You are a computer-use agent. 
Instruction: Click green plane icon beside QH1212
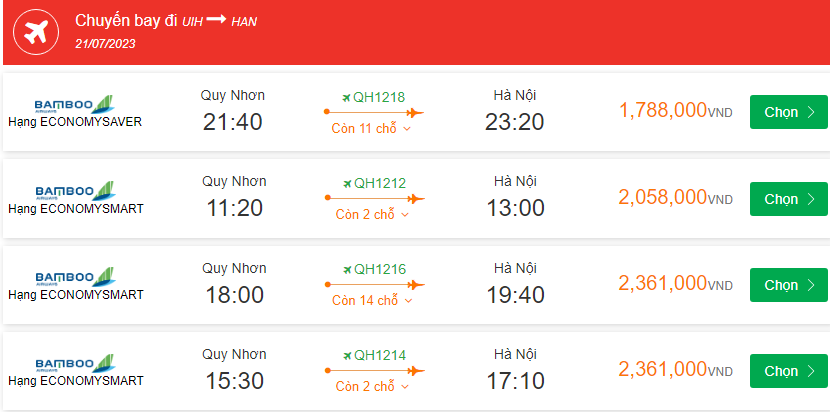(x=347, y=183)
